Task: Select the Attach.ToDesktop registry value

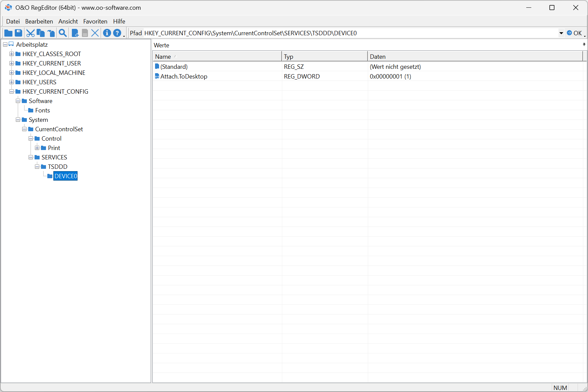Action: pyautogui.click(x=184, y=77)
